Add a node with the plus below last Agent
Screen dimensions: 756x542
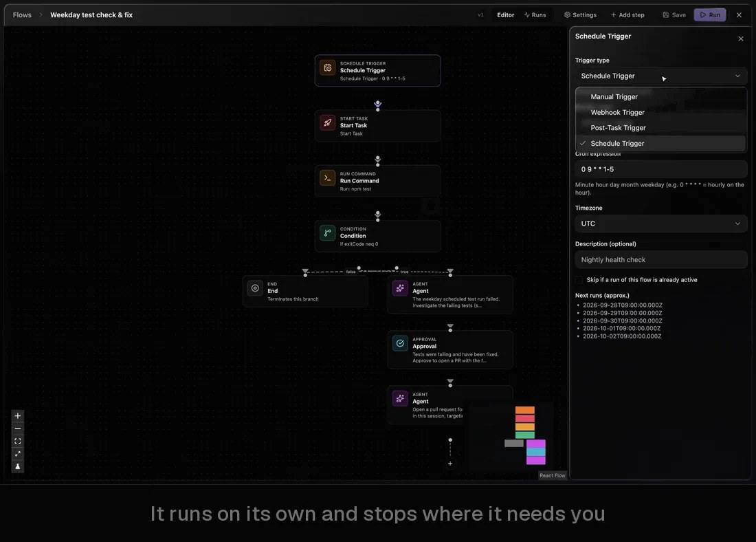[450, 464]
